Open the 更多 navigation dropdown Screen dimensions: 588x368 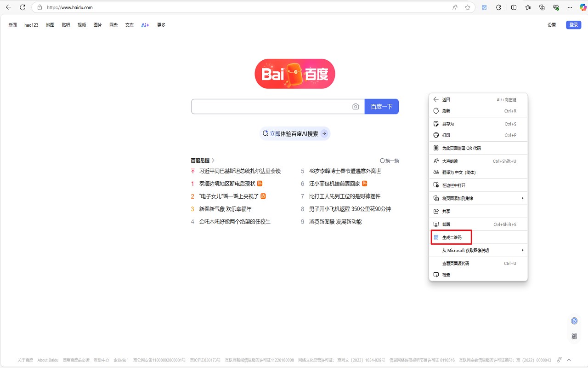[x=161, y=25]
